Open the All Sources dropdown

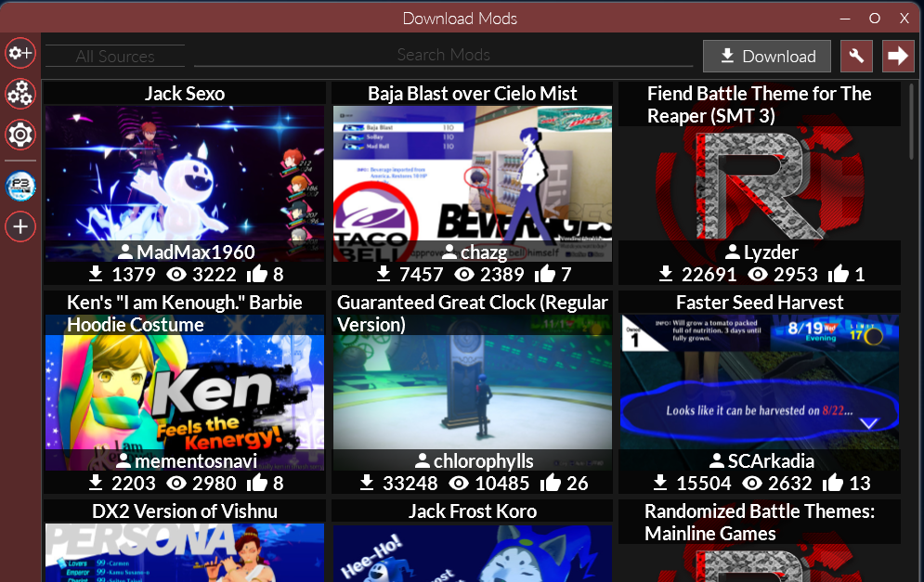coord(115,56)
